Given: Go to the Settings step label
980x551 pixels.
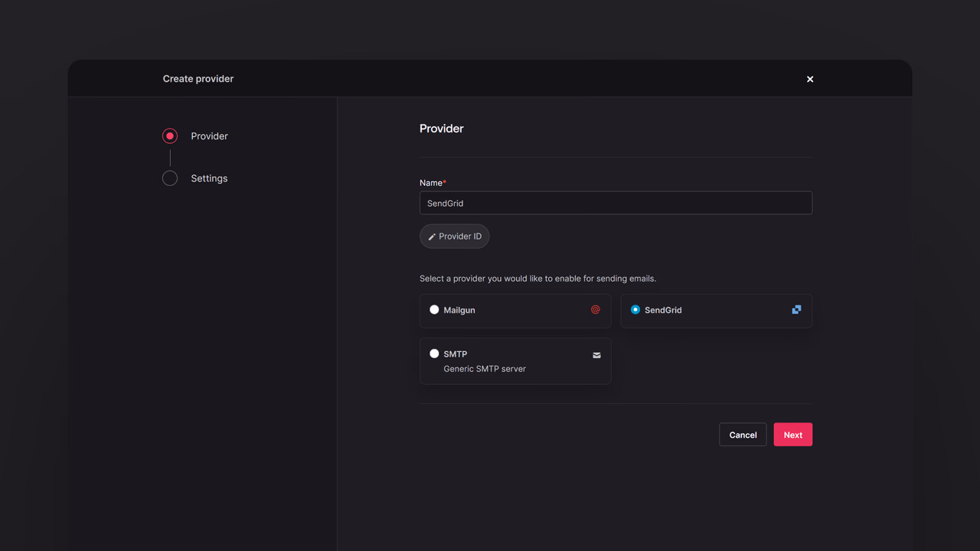Looking at the screenshot, I should pyautogui.click(x=209, y=178).
